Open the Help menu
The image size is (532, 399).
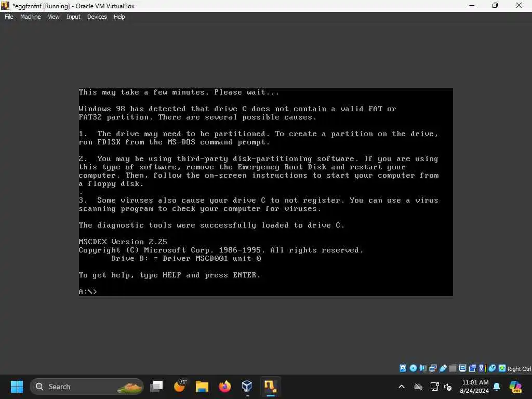coord(119,17)
